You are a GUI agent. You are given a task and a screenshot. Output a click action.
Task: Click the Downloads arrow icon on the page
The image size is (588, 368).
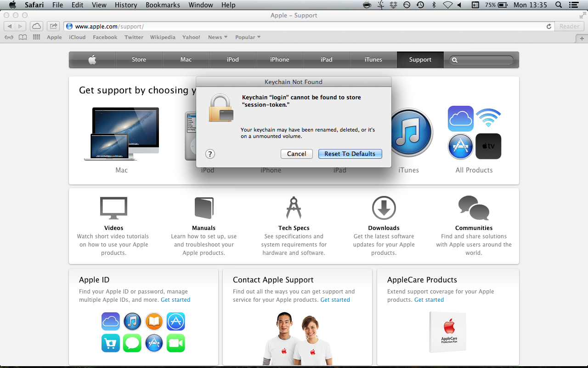(384, 208)
